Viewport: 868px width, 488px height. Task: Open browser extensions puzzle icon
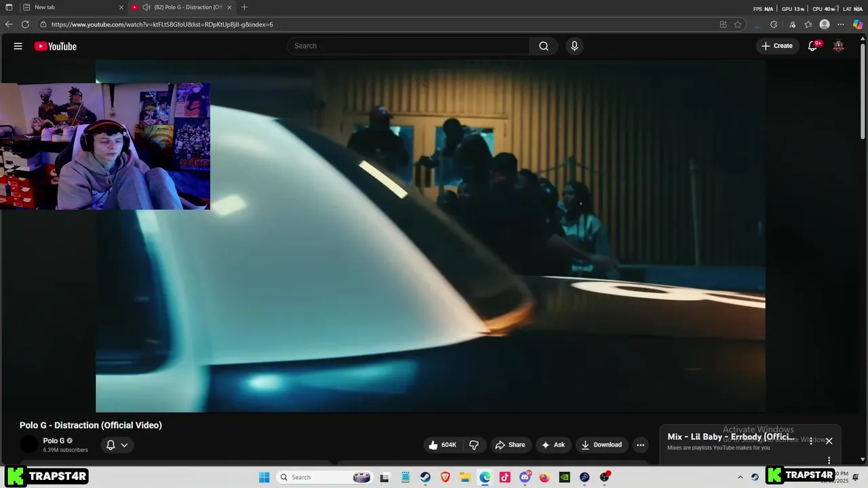[x=774, y=24]
